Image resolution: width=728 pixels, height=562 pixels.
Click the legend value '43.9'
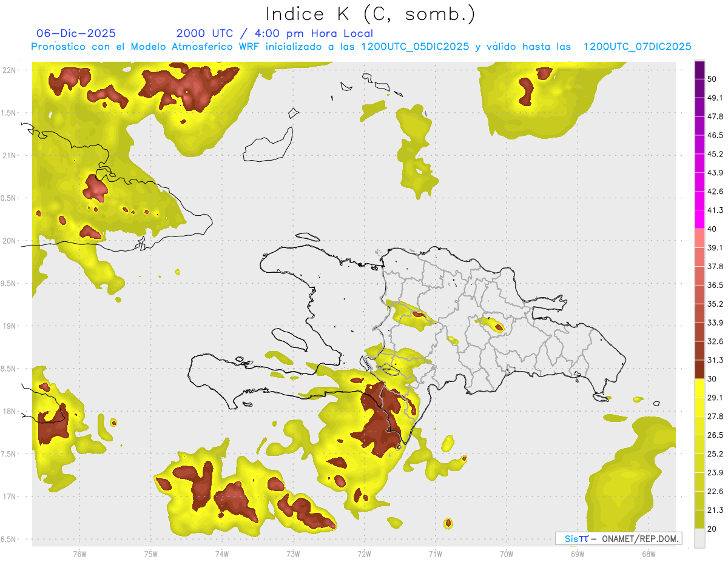[715, 173]
